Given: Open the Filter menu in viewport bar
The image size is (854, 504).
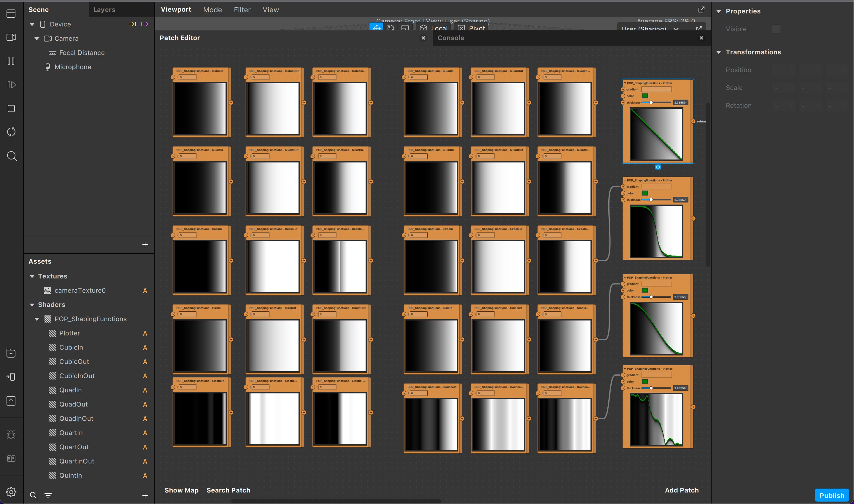Looking at the screenshot, I should pos(242,10).
